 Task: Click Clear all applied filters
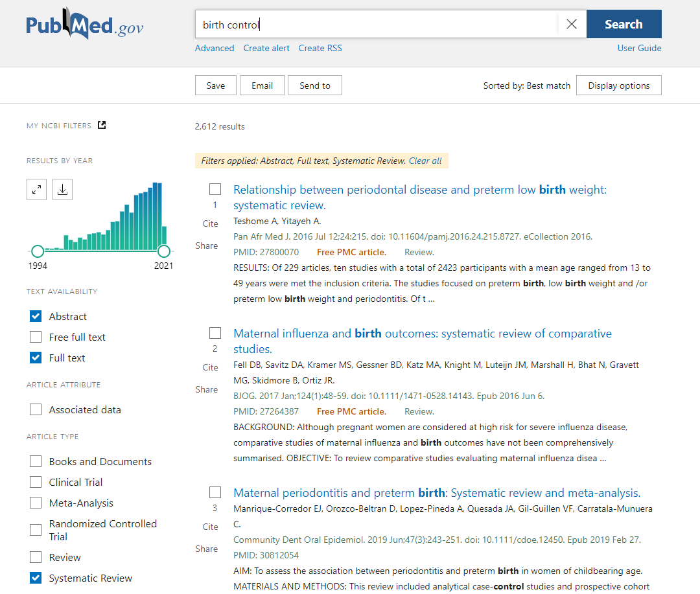(425, 161)
